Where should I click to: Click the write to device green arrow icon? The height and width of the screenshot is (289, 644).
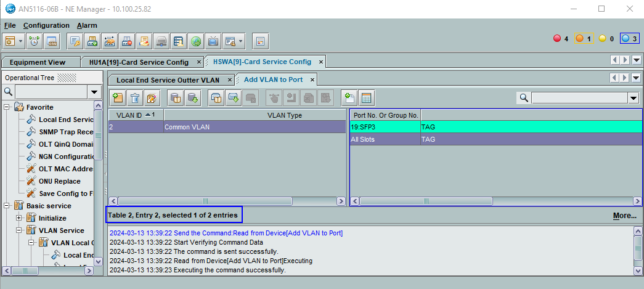click(234, 98)
